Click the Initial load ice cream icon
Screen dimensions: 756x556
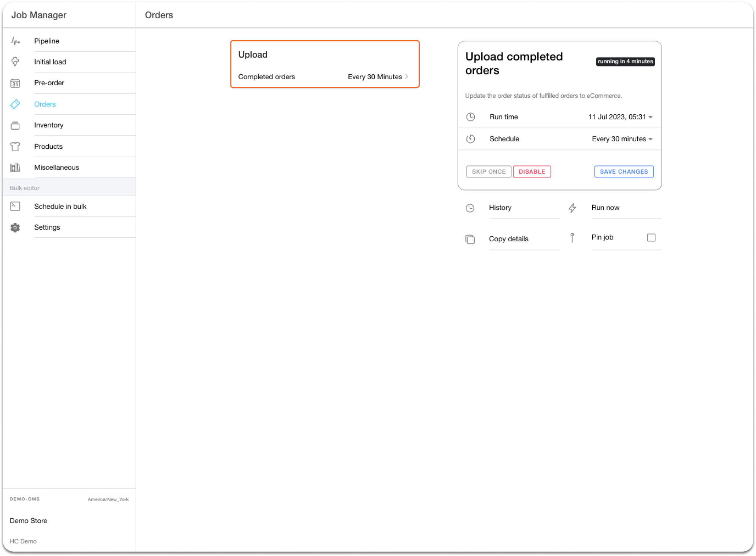(x=15, y=62)
